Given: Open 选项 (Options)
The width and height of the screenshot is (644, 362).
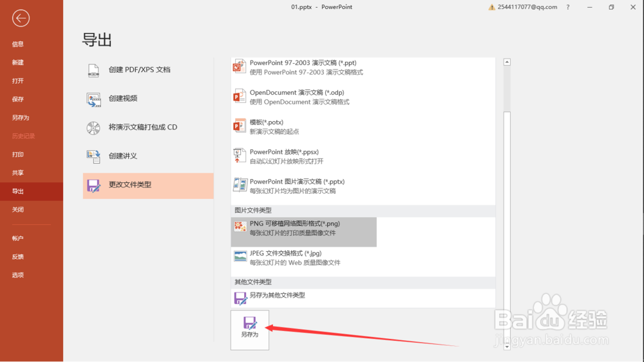Looking at the screenshot, I should (x=17, y=275).
